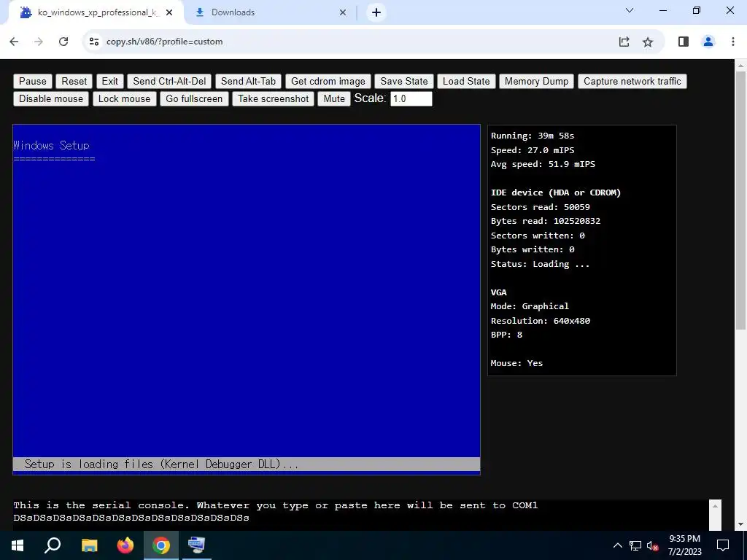Click the 'Resolution: 640x480' text
The height and width of the screenshot is (560, 747).
[541, 321]
